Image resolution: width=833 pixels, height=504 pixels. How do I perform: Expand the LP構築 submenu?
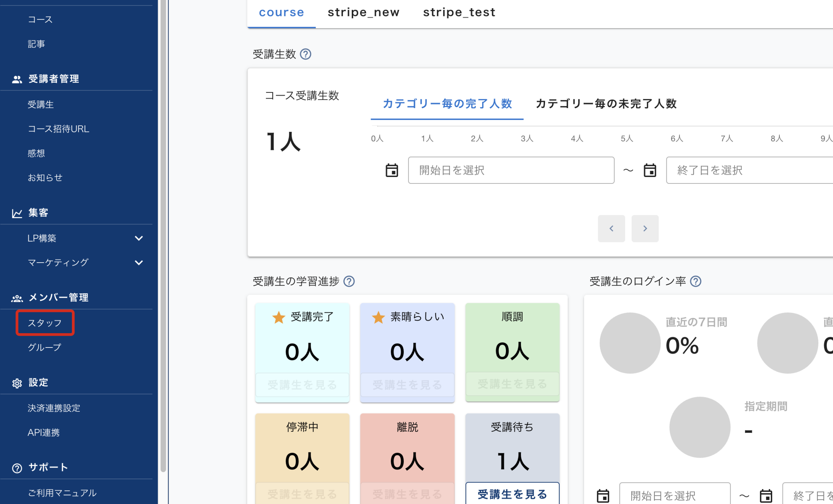coord(139,238)
